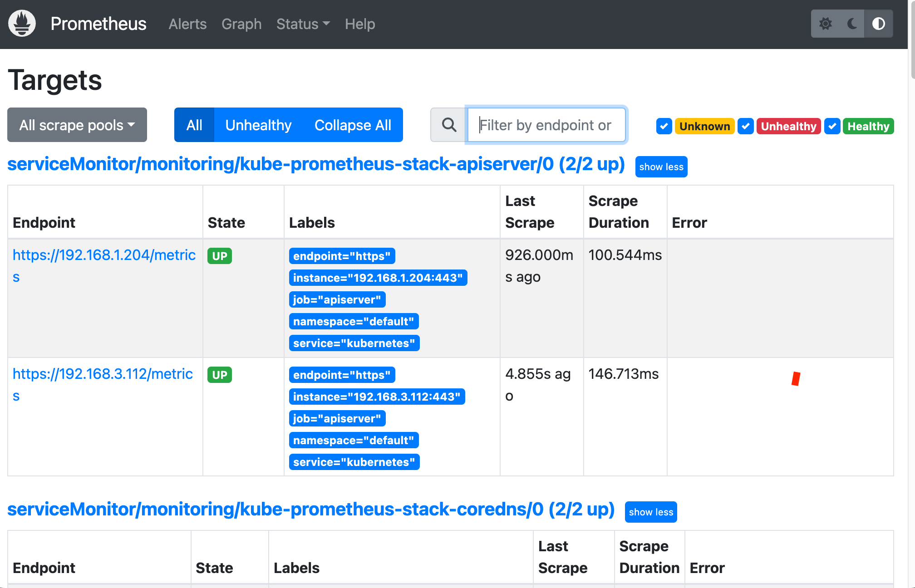Expand the Status menu dropdown
Image resolution: width=915 pixels, height=588 pixels.
303,24
